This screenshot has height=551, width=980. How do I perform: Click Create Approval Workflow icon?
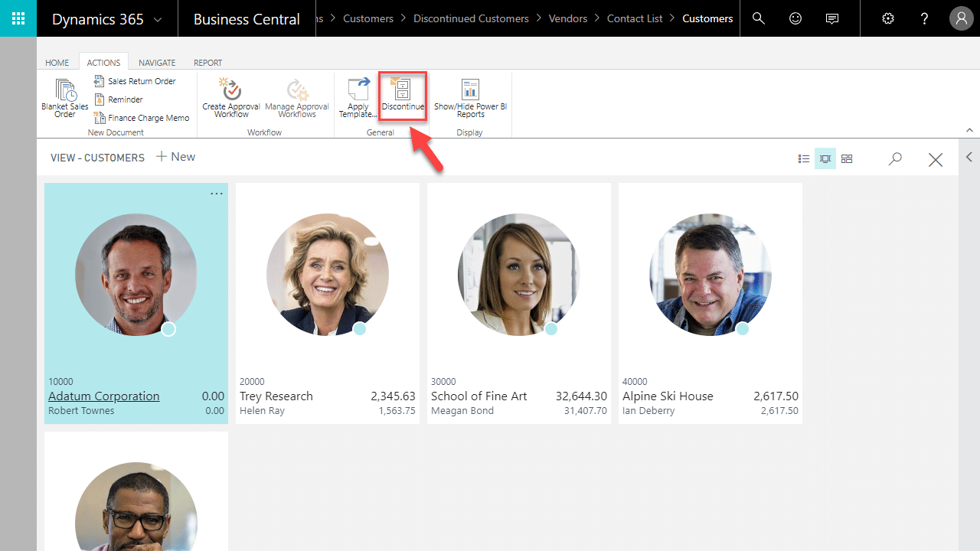pos(230,90)
